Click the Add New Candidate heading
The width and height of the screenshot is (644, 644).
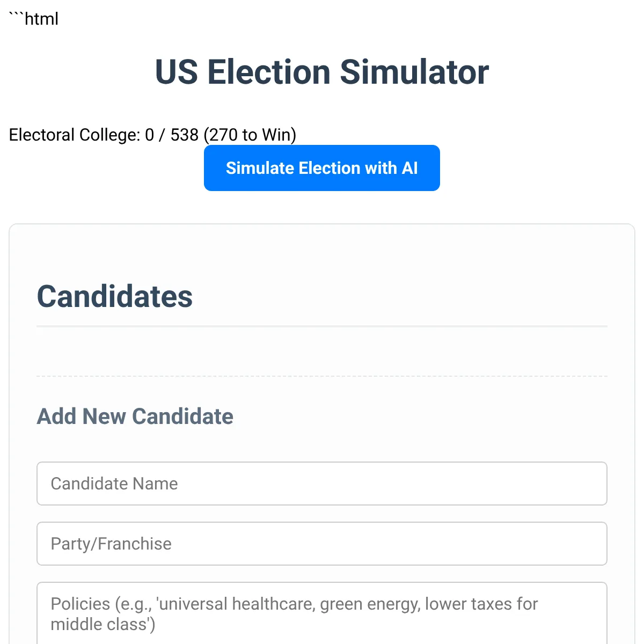click(135, 416)
